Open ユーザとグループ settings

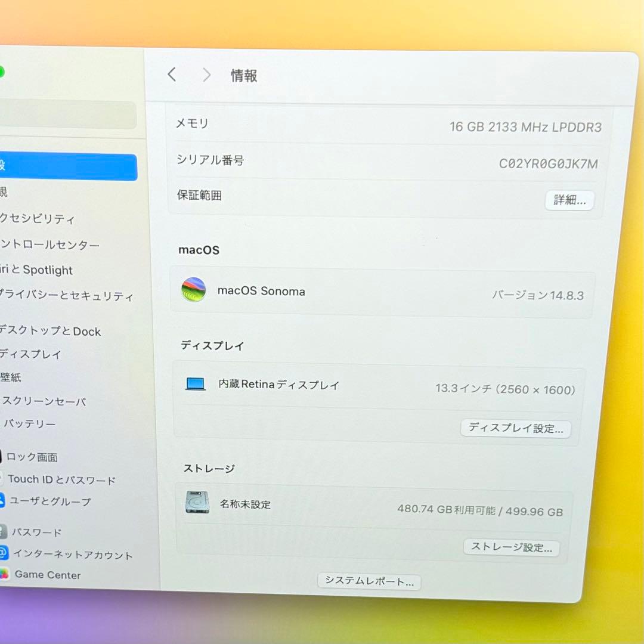coord(48,502)
